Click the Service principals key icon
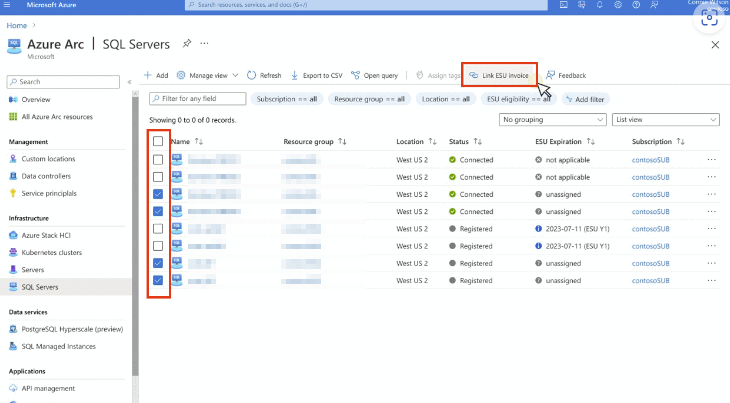 click(x=13, y=193)
